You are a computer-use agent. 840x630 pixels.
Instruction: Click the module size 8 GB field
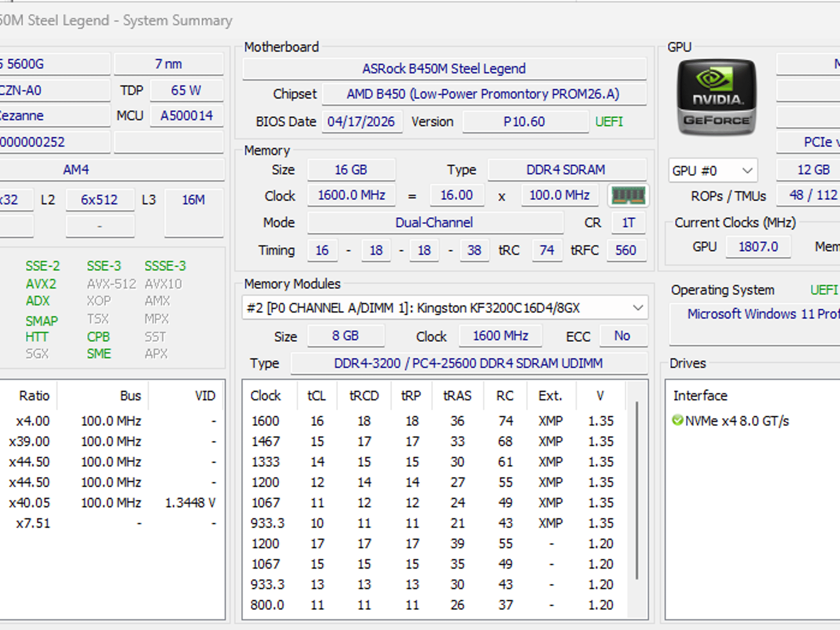click(x=345, y=336)
